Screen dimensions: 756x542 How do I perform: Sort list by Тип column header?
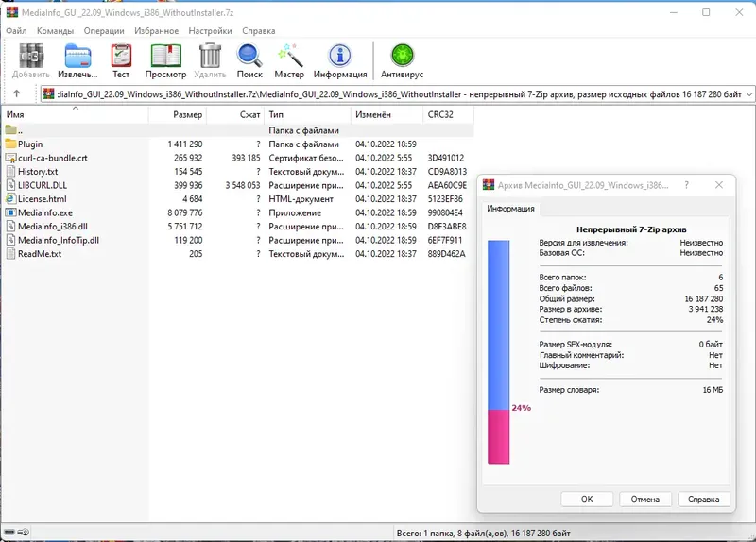pyautogui.click(x=308, y=114)
